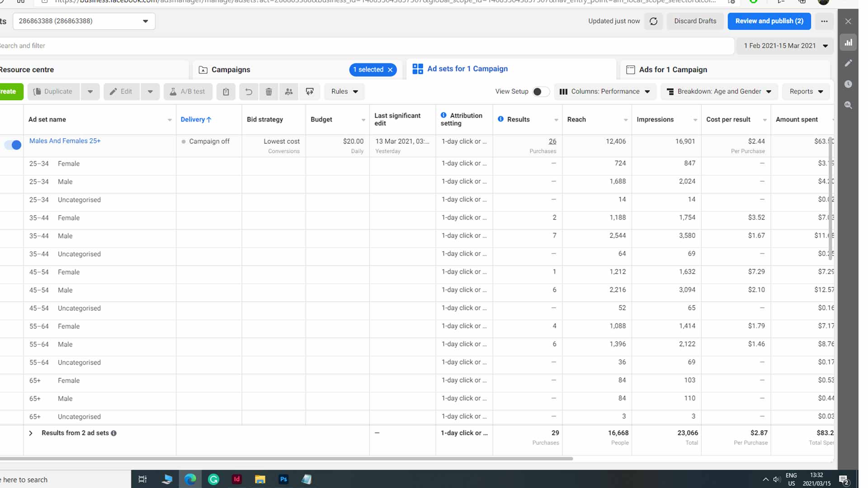
Task: Open the Males And Females 25+ link
Action: [x=65, y=141]
